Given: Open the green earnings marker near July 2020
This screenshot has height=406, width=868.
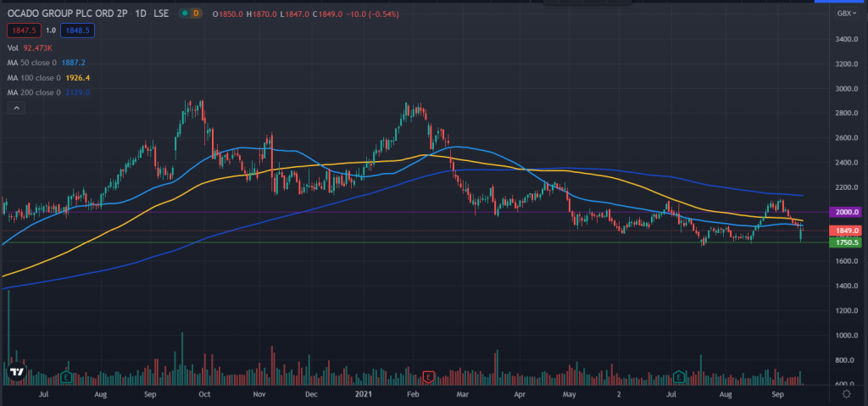Looking at the screenshot, I should pyautogui.click(x=66, y=377).
